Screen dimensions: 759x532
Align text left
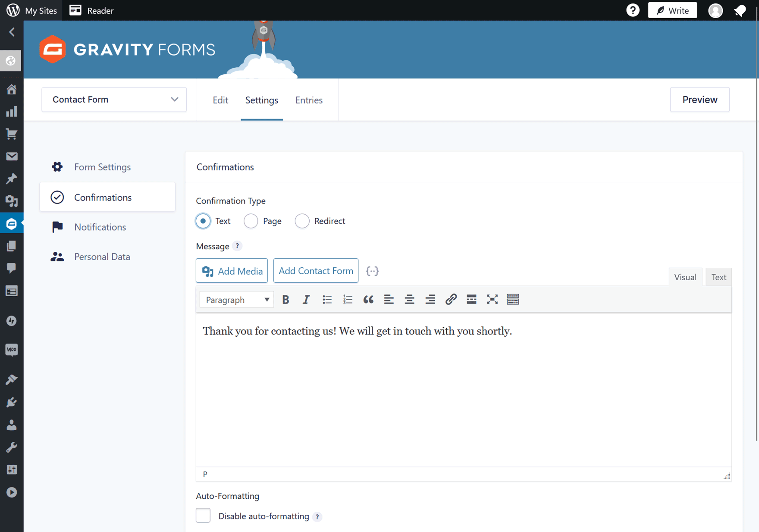tap(389, 300)
